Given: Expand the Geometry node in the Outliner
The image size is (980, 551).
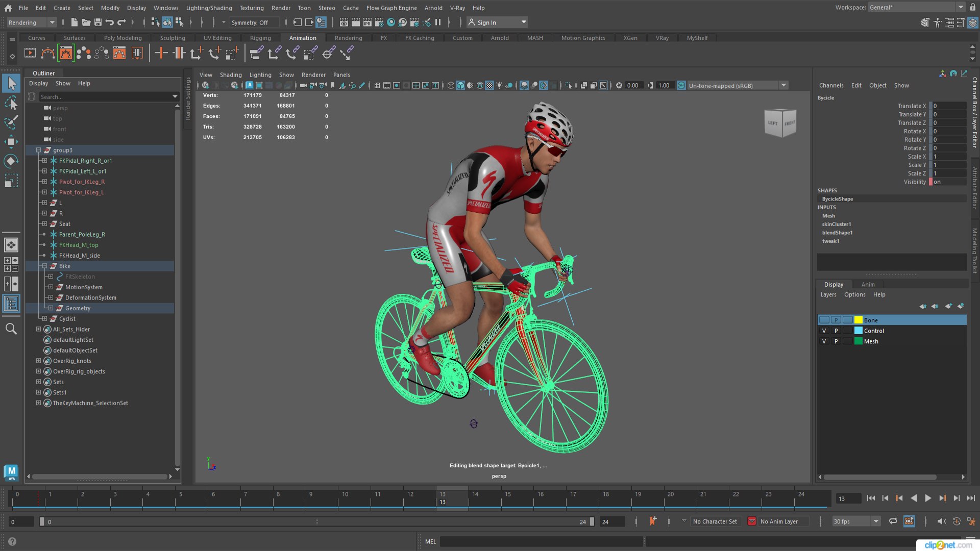Looking at the screenshot, I should pos(51,308).
